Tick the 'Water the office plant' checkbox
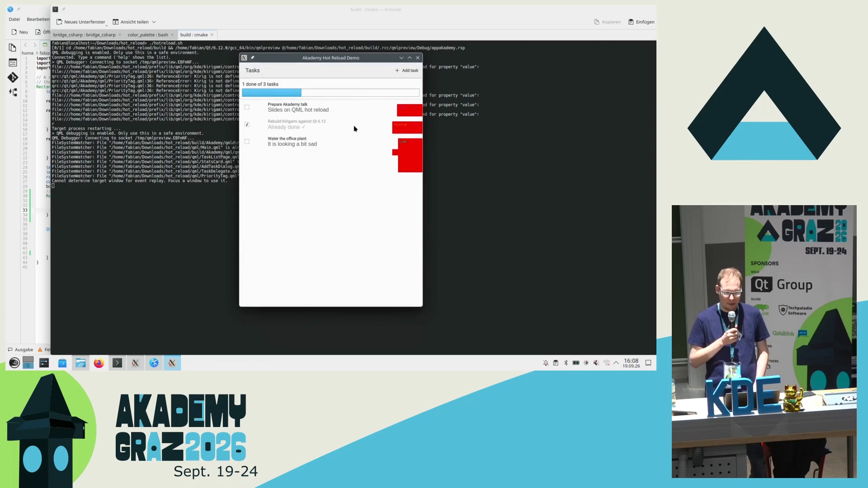Image resolution: width=868 pixels, height=488 pixels. 247,141
